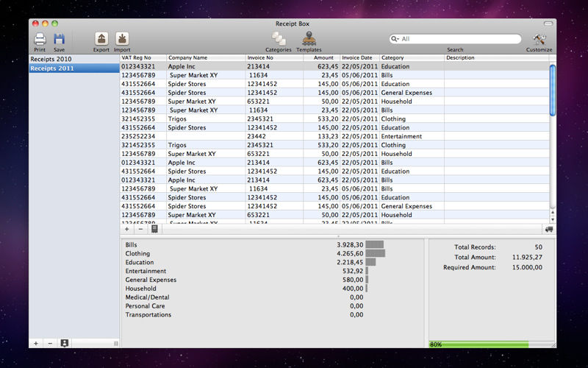588x368 pixels.
Task: Click the vertical scrollbar thumb of table
Action: click(553, 90)
